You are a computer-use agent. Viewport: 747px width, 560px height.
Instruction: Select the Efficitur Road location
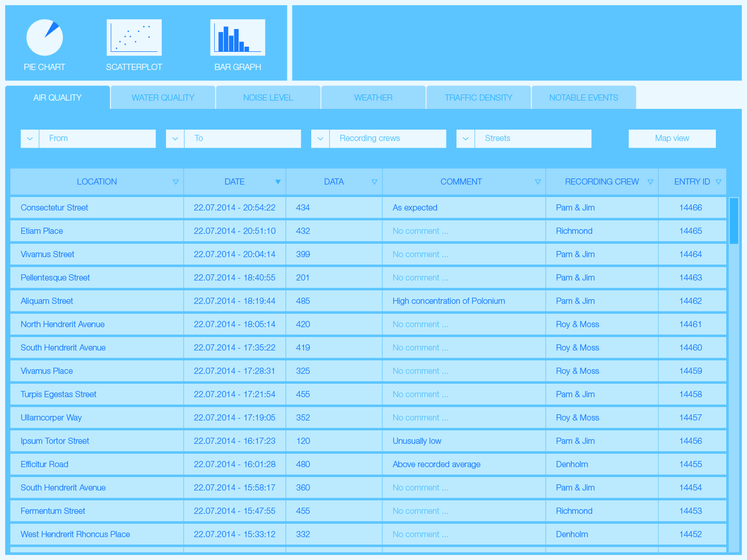point(45,465)
